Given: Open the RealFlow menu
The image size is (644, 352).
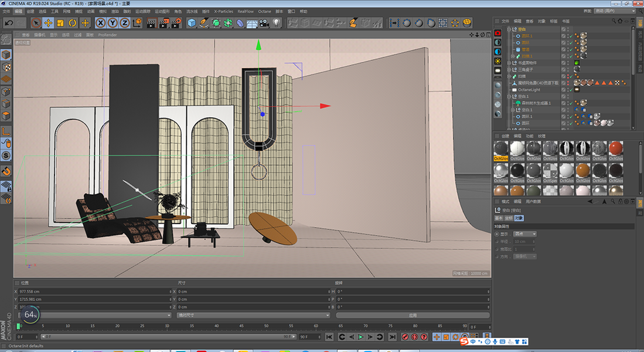Looking at the screenshot, I should [x=246, y=12].
